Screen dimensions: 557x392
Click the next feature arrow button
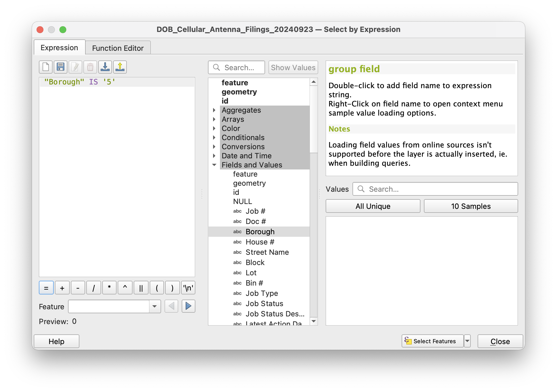(188, 306)
